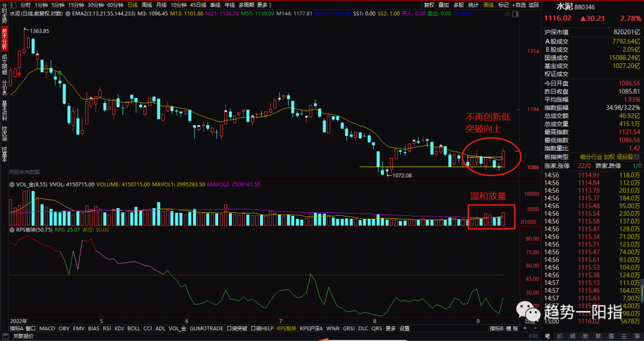This screenshot has width=644, height=341.
Task: Click 成份股 constituent stocks link
Action: 625,157
